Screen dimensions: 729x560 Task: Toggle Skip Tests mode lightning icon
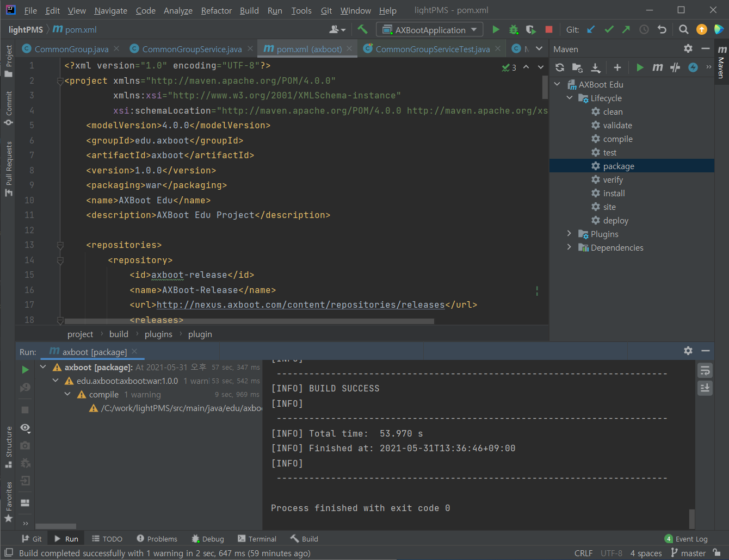point(693,67)
